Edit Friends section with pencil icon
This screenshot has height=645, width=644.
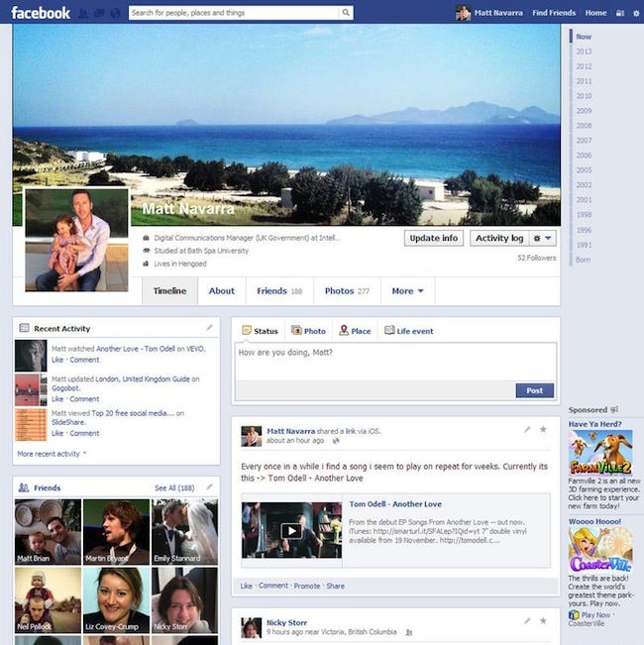coord(209,487)
